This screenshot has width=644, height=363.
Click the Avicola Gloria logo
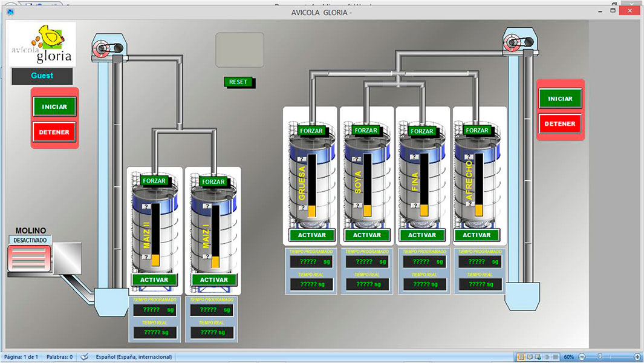(x=42, y=44)
